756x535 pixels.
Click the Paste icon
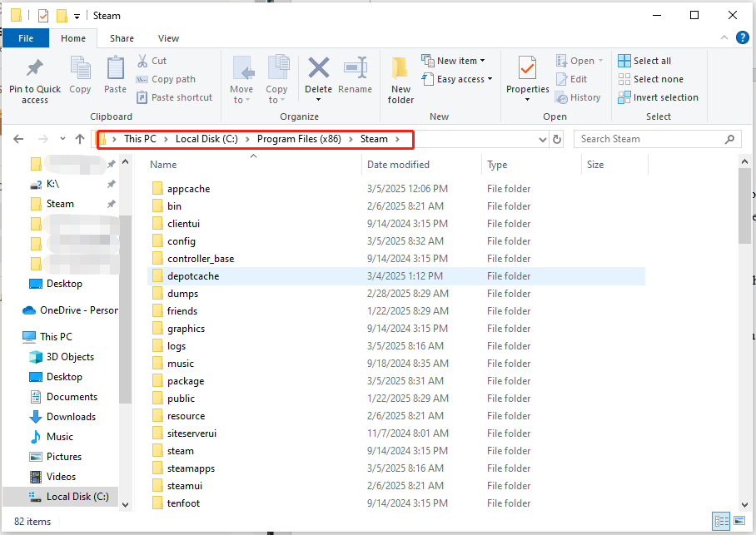click(x=115, y=75)
